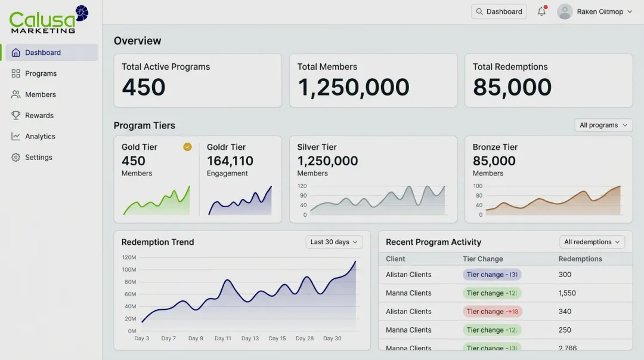Image resolution: width=644 pixels, height=360 pixels.
Task: Click the Silver Tier title
Action: click(317, 147)
